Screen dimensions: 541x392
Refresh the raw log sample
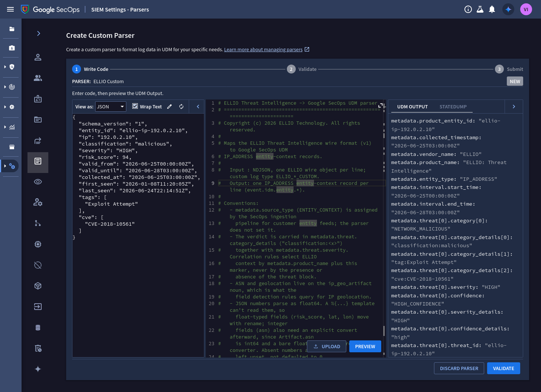tap(181, 107)
